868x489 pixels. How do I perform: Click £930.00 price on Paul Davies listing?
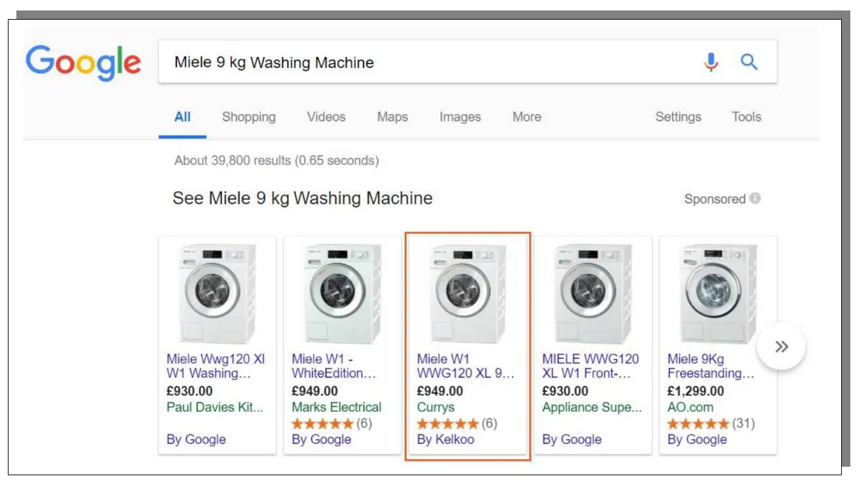point(189,391)
